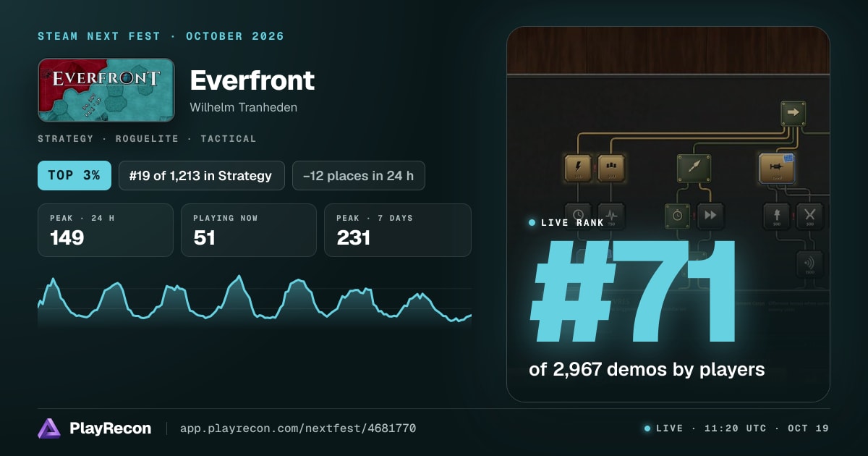Click the right-arrow node at the tree top

point(793,113)
